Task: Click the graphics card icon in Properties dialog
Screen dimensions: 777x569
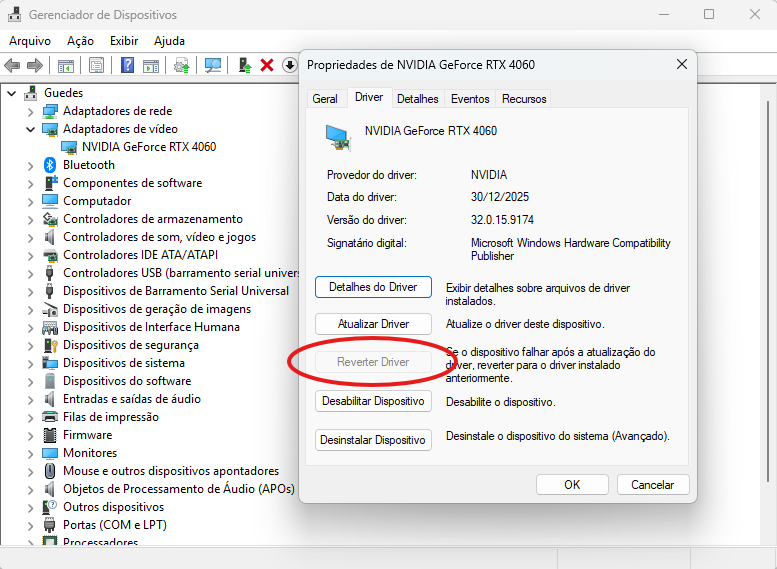Action: (338, 138)
